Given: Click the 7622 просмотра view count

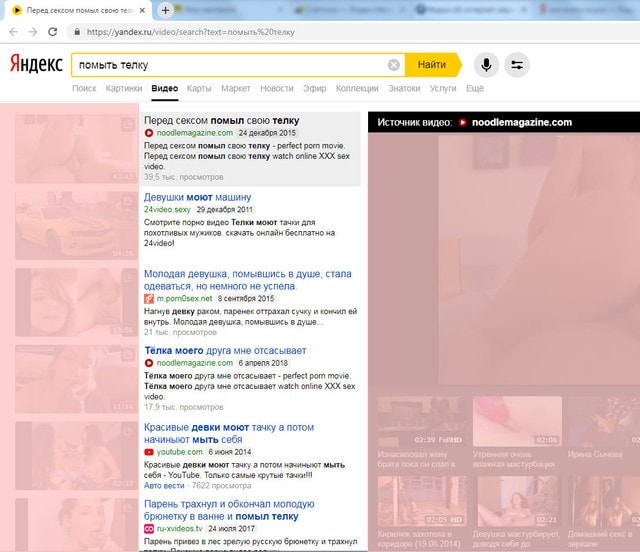Looking at the screenshot, I should [222, 486].
